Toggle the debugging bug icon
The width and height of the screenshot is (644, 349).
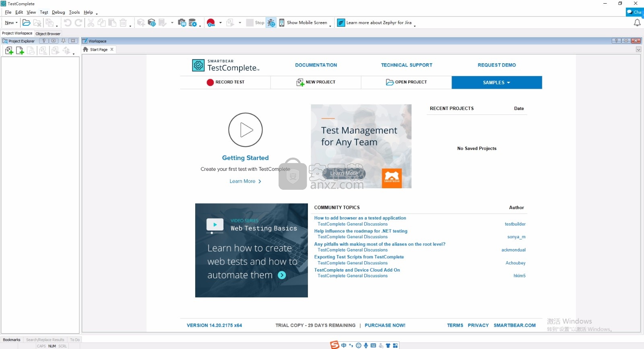[271, 23]
